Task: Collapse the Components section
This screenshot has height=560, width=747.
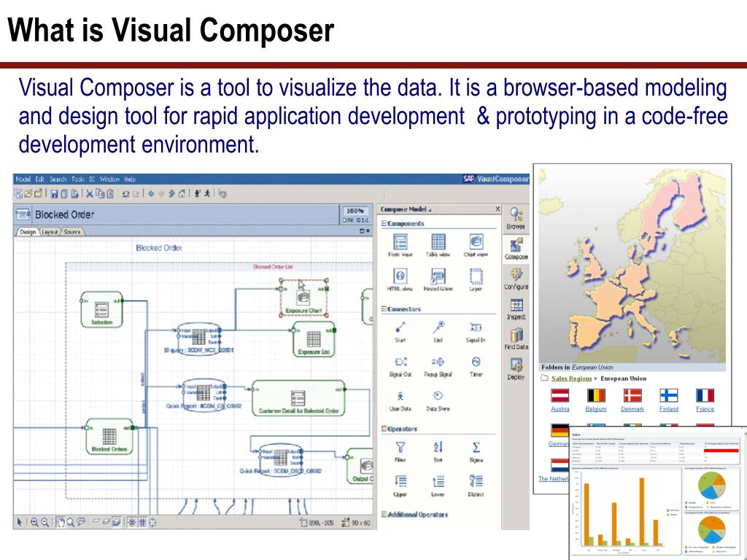Action: tap(384, 223)
